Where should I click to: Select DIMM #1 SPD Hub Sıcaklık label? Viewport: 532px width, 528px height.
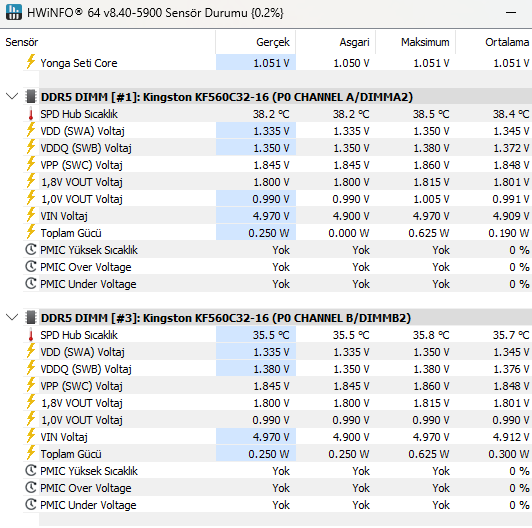click(79, 114)
